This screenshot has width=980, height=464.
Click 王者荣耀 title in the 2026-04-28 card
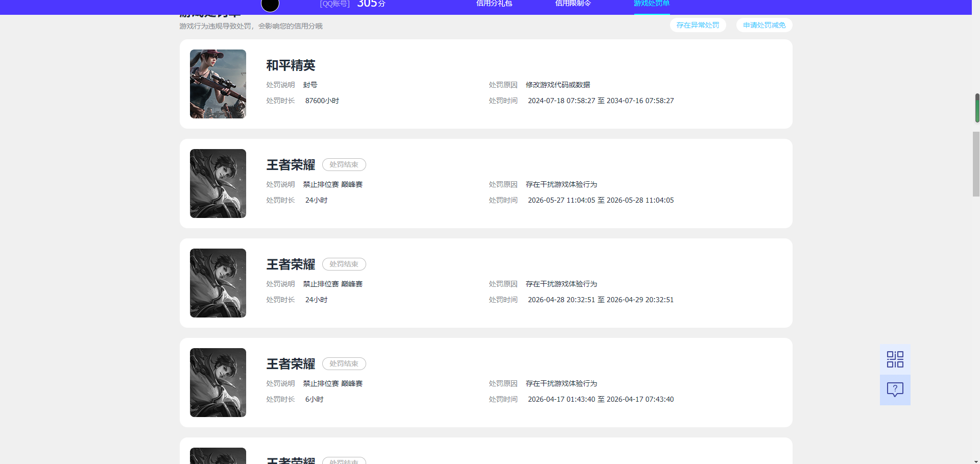(291, 264)
